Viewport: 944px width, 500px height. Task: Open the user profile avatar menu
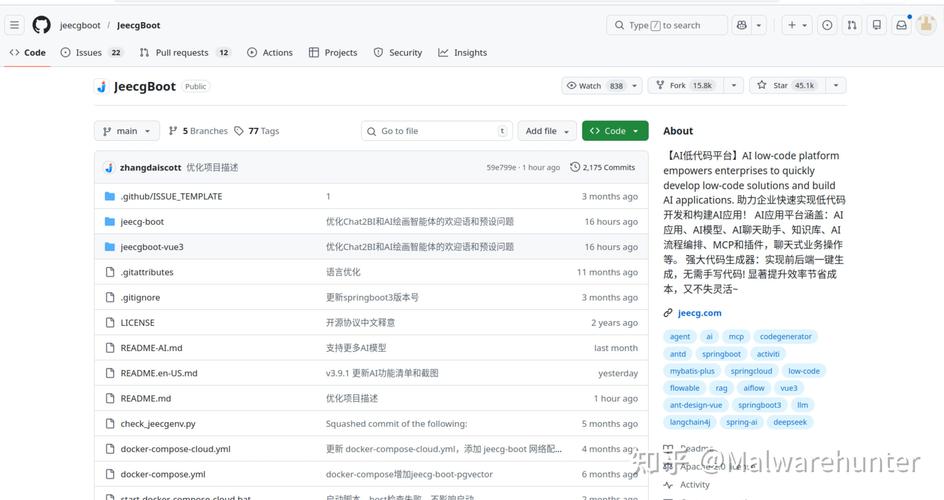pos(926,25)
